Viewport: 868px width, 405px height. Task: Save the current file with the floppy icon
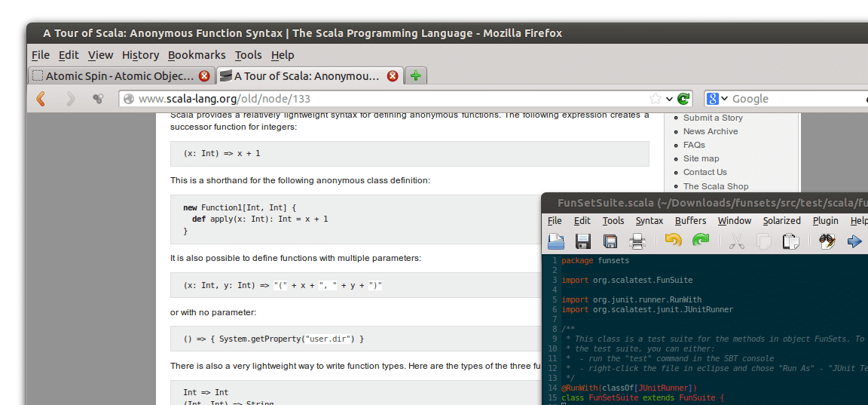(x=583, y=241)
